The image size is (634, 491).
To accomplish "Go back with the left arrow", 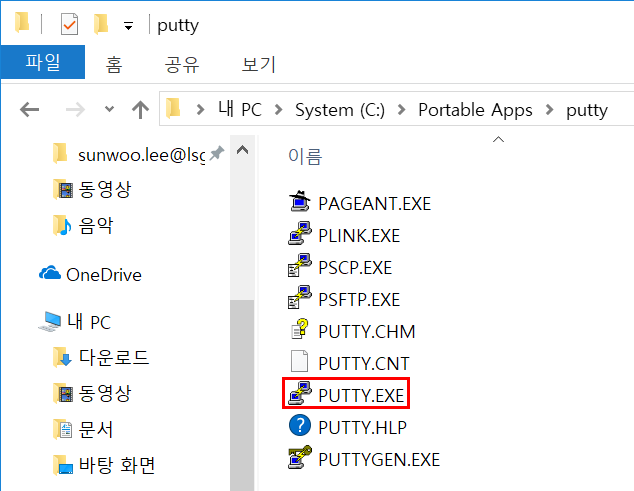I will (30, 109).
